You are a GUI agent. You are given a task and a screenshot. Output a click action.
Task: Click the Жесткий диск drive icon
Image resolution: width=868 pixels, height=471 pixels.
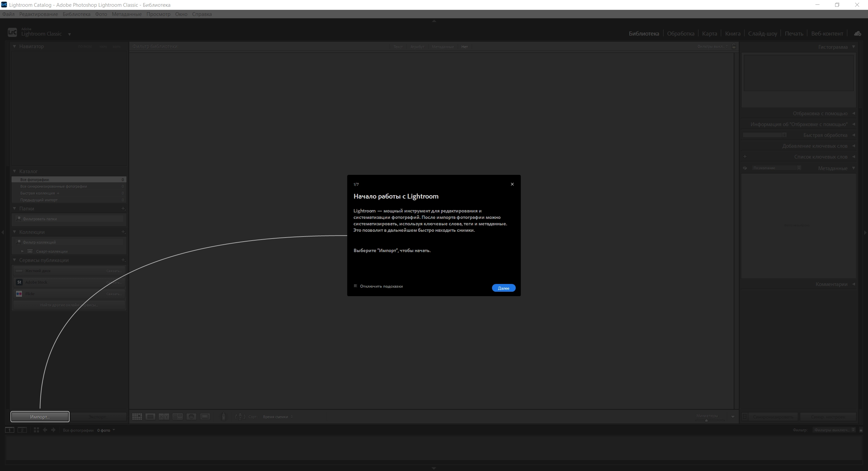pos(19,271)
